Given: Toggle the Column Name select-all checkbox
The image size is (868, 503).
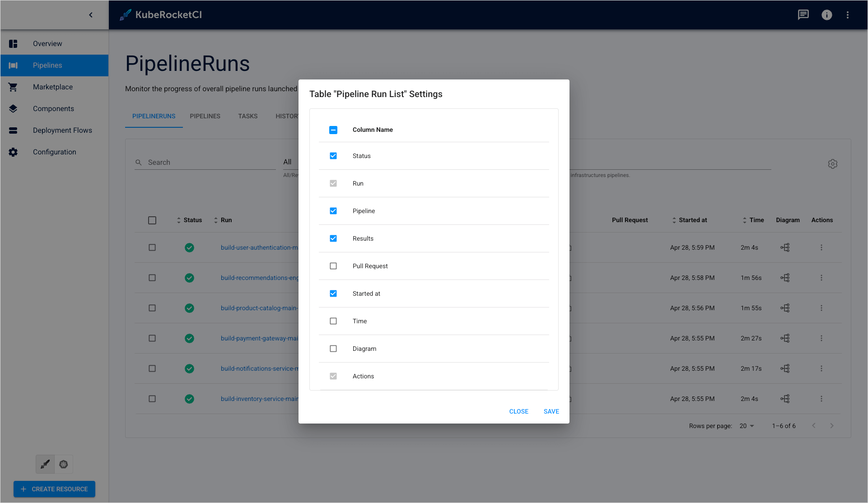Looking at the screenshot, I should (x=333, y=130).
